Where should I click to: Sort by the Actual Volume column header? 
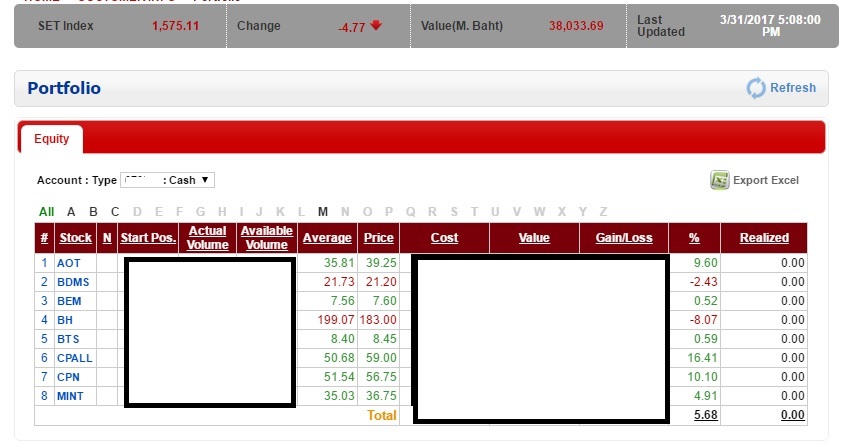207,237
